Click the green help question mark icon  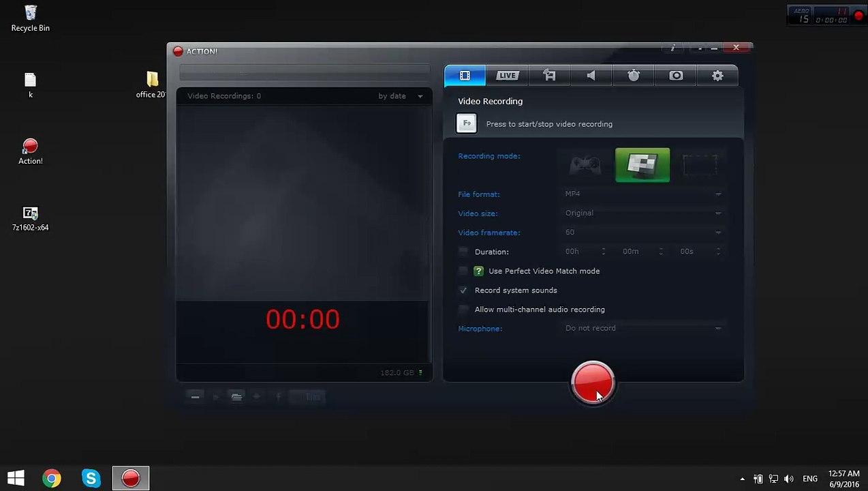tap(478, 271)
